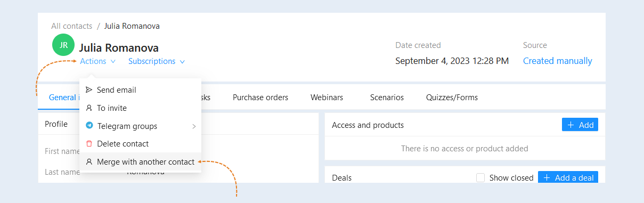Open the Actions dropdown
The height and width of the screenshot is (203, 644).
pyautogui.click(x=98, y=61)
